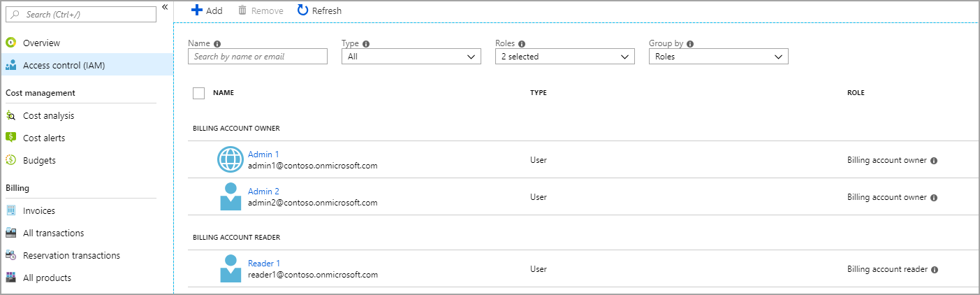Open the Admin 2 user link
The width and height of the screenshot is (980, 295).
pyautogui.click(x=263, y=192)
